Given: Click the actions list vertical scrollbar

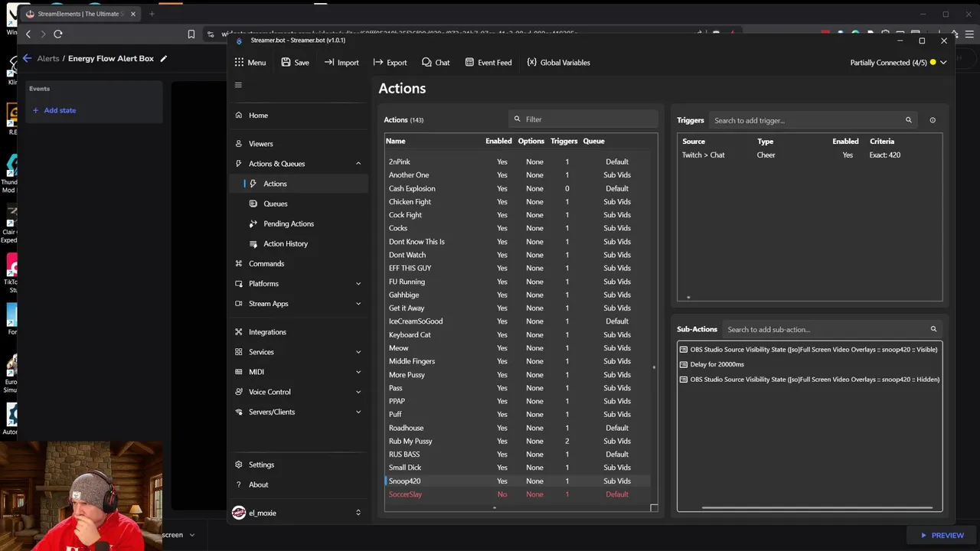Looking at the screenshot, I should coord(654,367).
